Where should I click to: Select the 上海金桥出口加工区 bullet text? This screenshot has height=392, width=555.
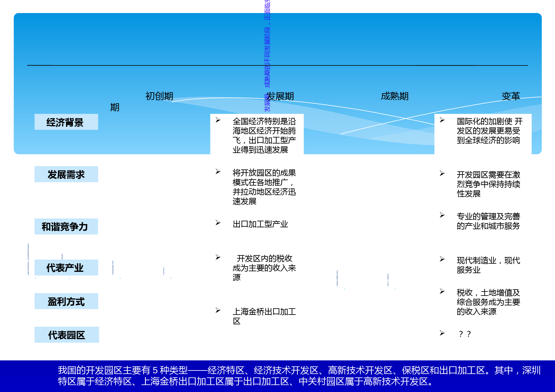pos(264,316)
